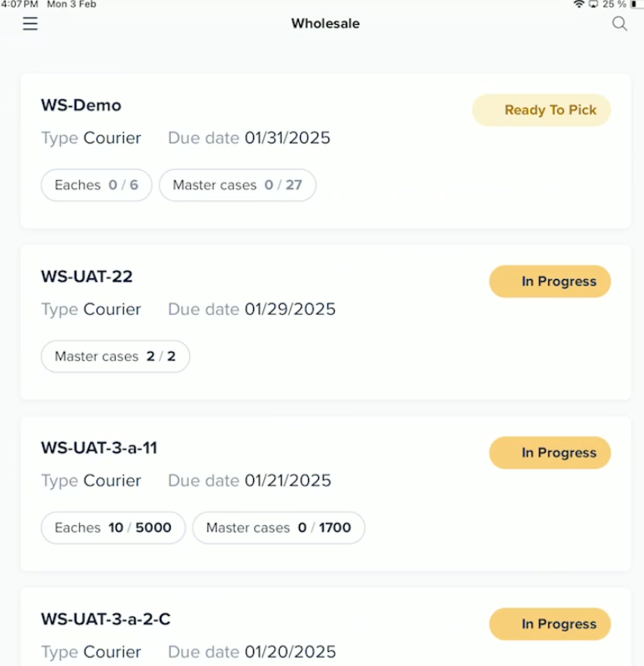
Task: Tap the 01/31/2025 due date
Action: pyautogui.click(x=287, y=138)
